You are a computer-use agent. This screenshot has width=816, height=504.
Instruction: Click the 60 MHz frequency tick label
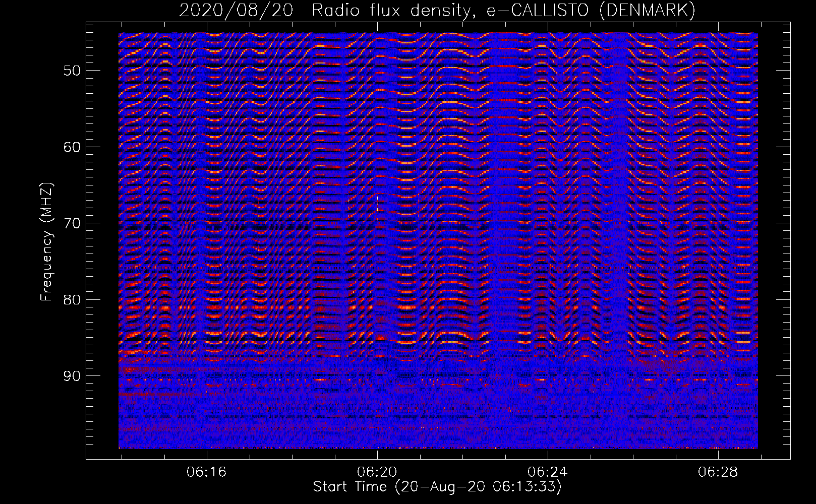72,147
